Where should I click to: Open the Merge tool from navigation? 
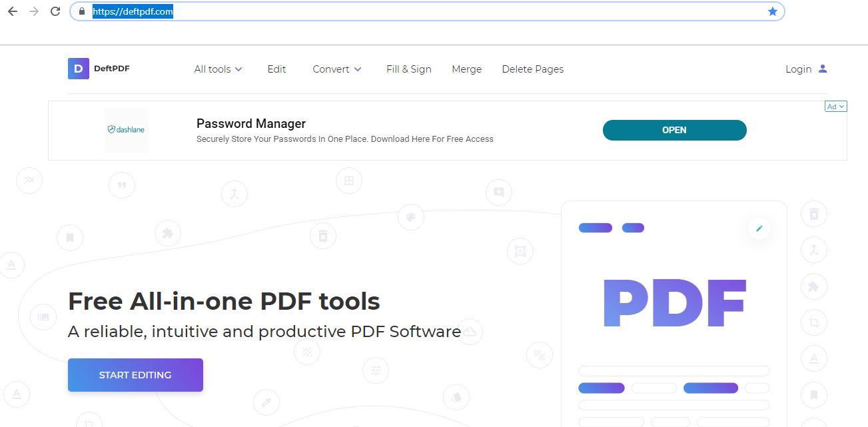[x=466, y=69]
